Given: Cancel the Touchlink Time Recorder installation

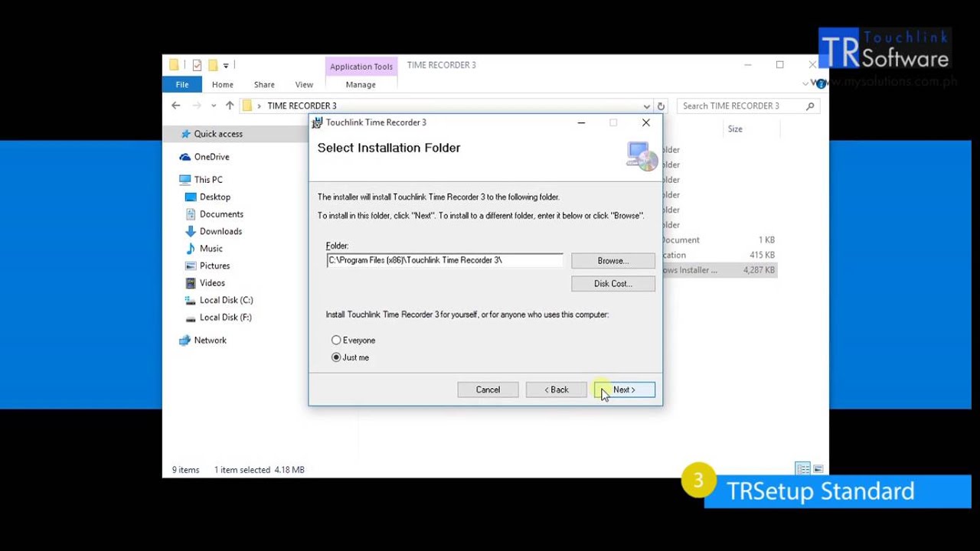Looking at the screenshot, I should tap(488, 390).
